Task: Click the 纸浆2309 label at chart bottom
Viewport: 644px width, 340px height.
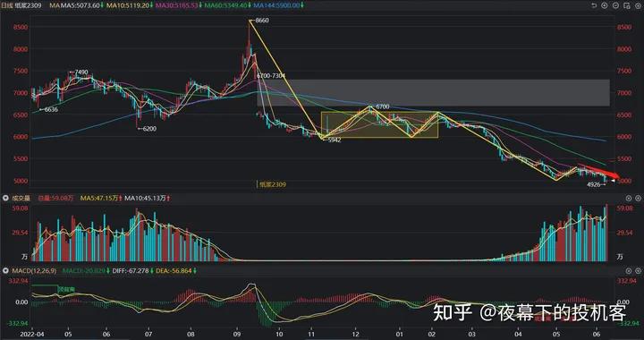Action: pos(272,184)
